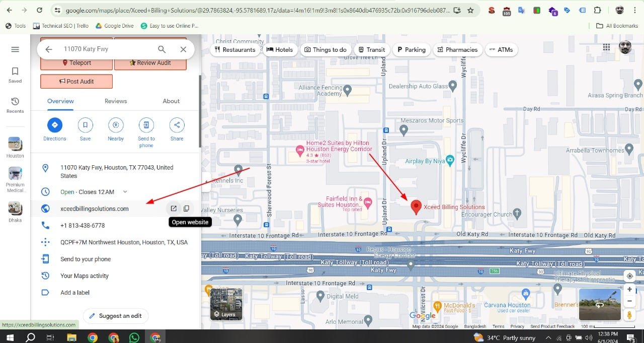Click Send to your phone row
Viewport: 644px width, 343px height.
[x=116, y=259]
